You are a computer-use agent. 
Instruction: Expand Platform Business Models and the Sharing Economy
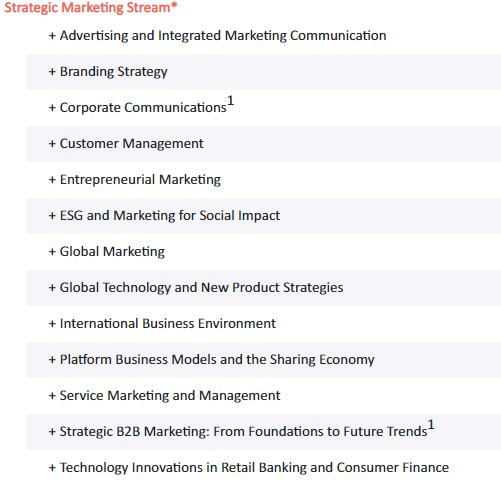263,360
